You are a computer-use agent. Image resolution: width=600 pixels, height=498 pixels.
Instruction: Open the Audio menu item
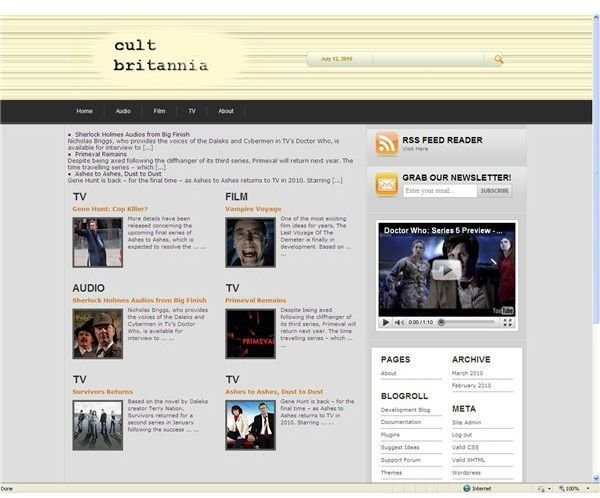point(123,111)
